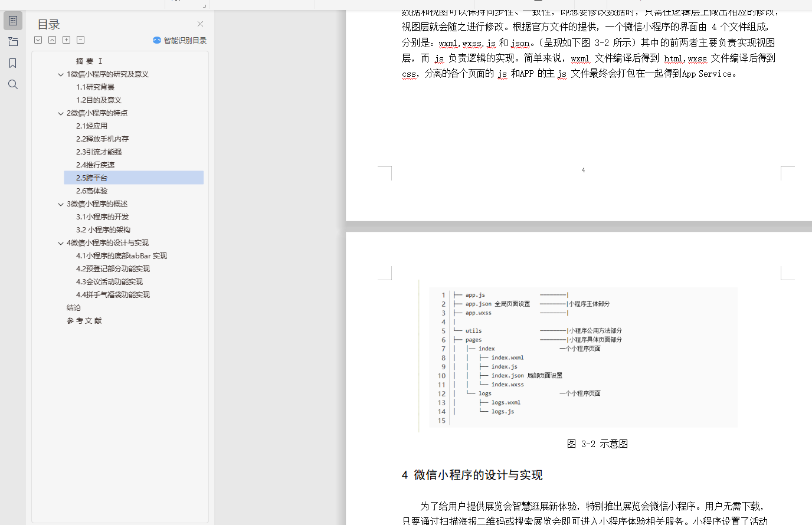812x525 pixels.
Task: Jump to 4.3会议活动功能实现
Action: click(x=109, y=281)
